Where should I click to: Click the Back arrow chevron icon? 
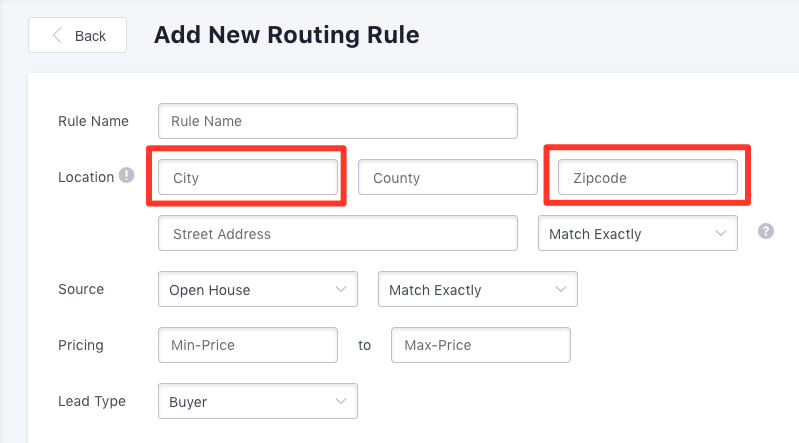(57, 35)
